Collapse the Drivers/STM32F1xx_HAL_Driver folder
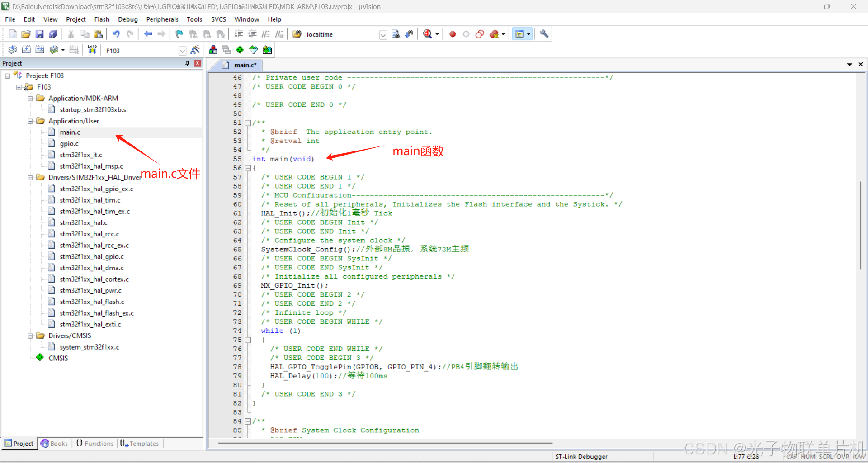Image resolution: width=868 pixels, height=463 pixels. tap(30, 177)
